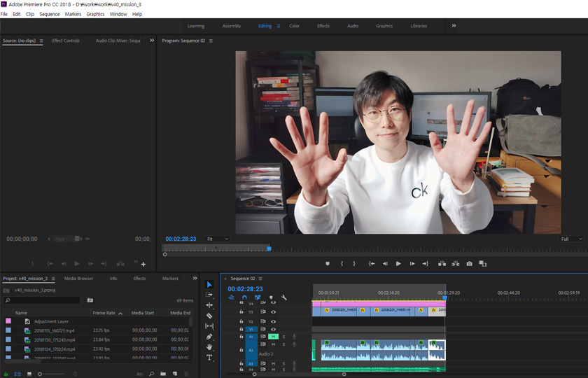
Task: Click the Export Frame camera icon
Action: click(469, 264)
